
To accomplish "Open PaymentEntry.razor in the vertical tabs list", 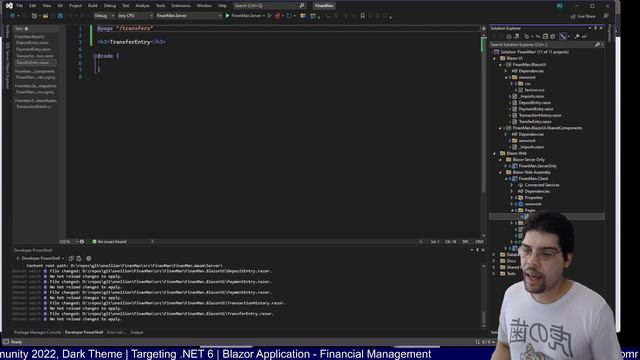I will [x=33, y=49].
